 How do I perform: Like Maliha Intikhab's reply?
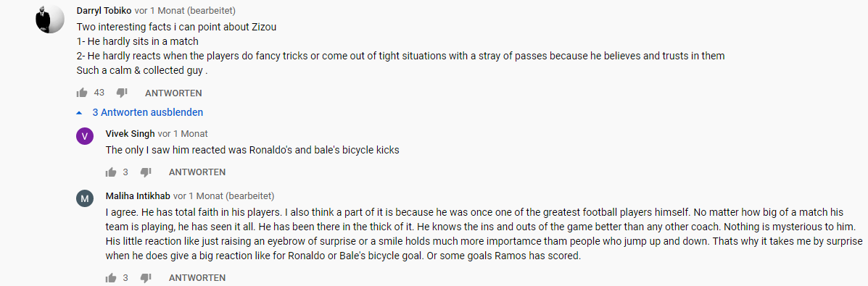pyautogui.click(x=111, y=278)
